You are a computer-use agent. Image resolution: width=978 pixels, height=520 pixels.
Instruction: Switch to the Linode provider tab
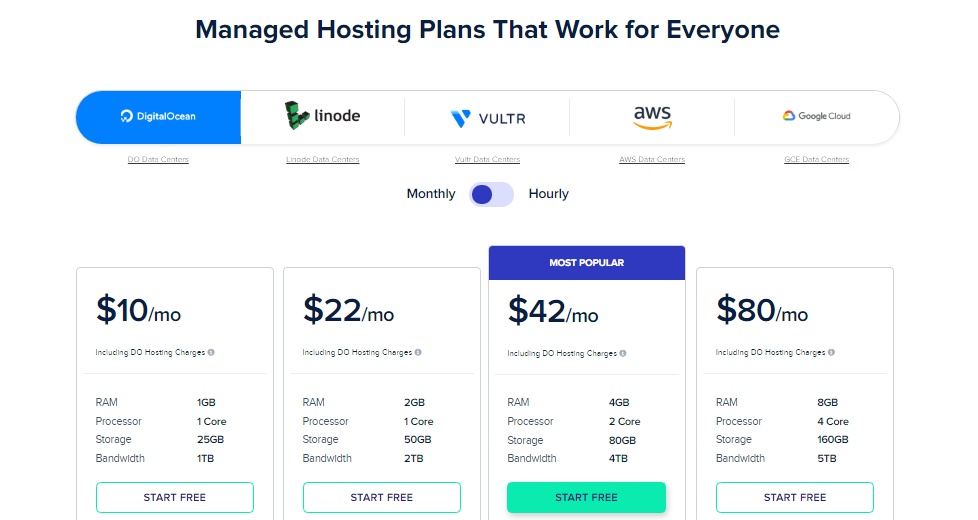click(322, 117)
